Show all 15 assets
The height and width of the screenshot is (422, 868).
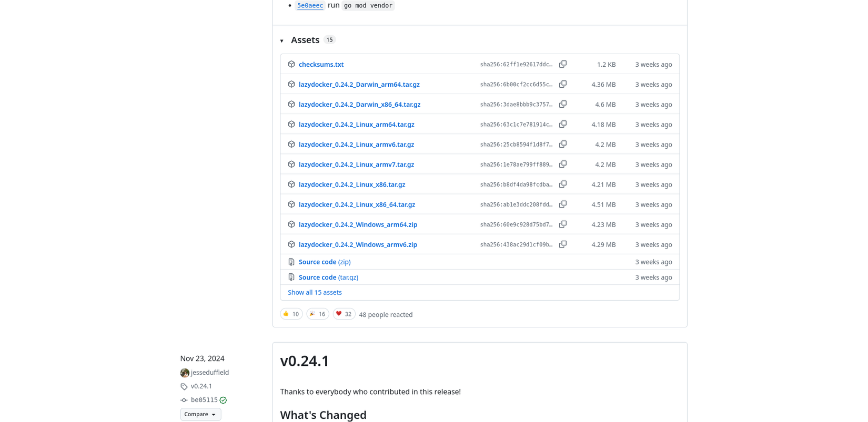[315, 292]
